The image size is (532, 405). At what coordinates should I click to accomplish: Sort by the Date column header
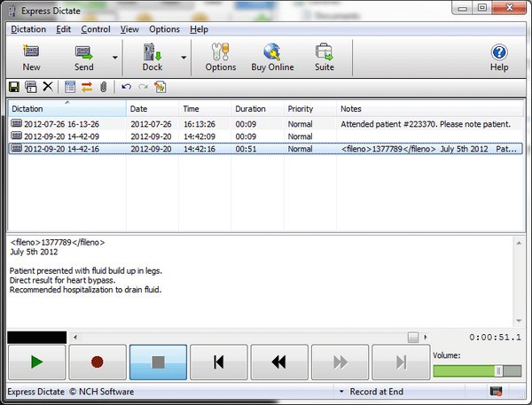click(153, 109)
